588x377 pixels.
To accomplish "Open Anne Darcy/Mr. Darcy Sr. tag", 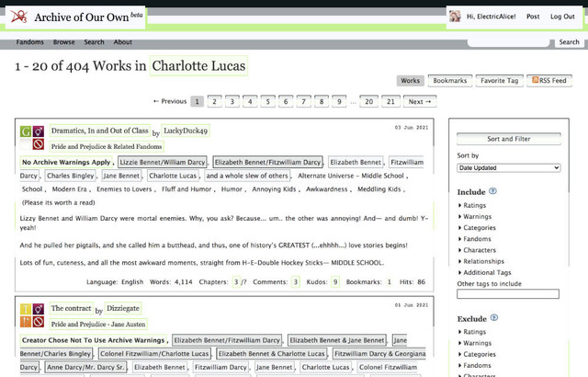I will [x=85, y=367].
